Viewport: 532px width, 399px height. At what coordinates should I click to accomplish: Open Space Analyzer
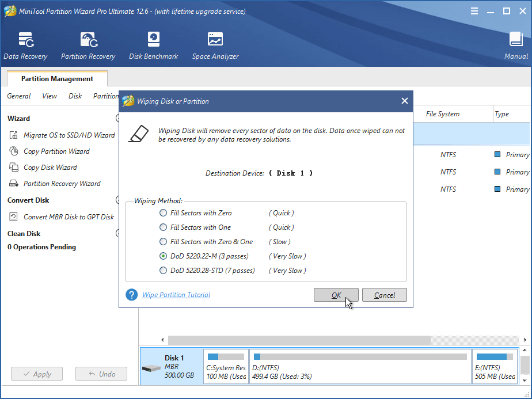pos(215,46)
